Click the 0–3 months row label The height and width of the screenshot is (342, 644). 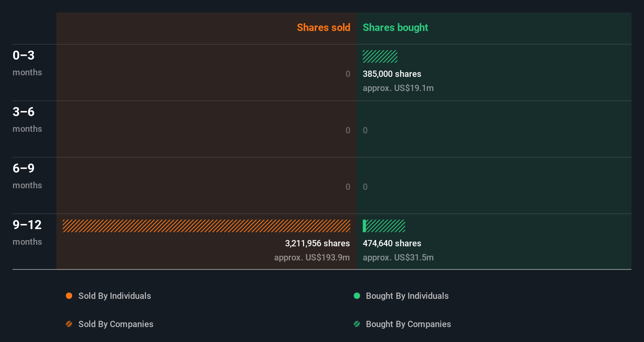point(27,63)
